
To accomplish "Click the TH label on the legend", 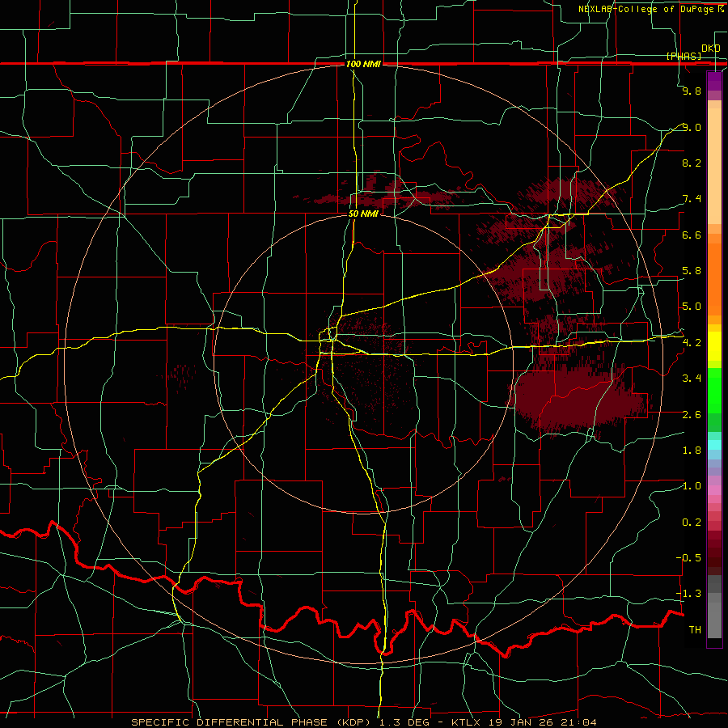I will (695, 630).
